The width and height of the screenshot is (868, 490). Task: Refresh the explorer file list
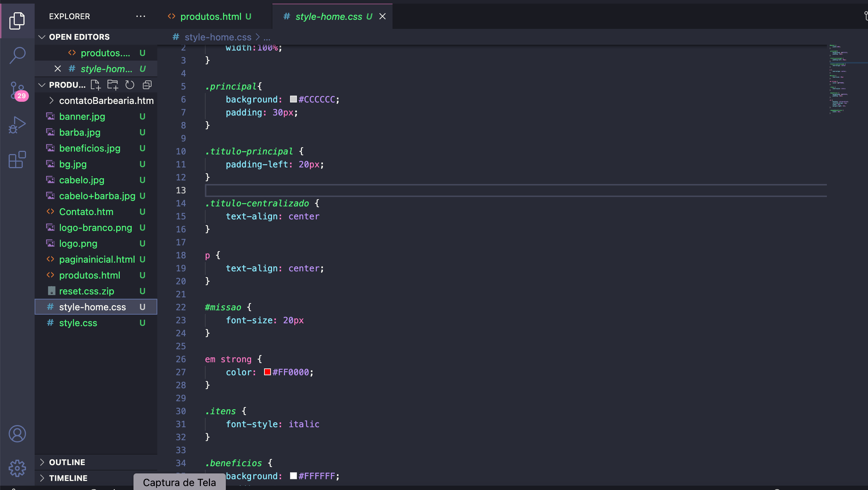pos(130,85)
